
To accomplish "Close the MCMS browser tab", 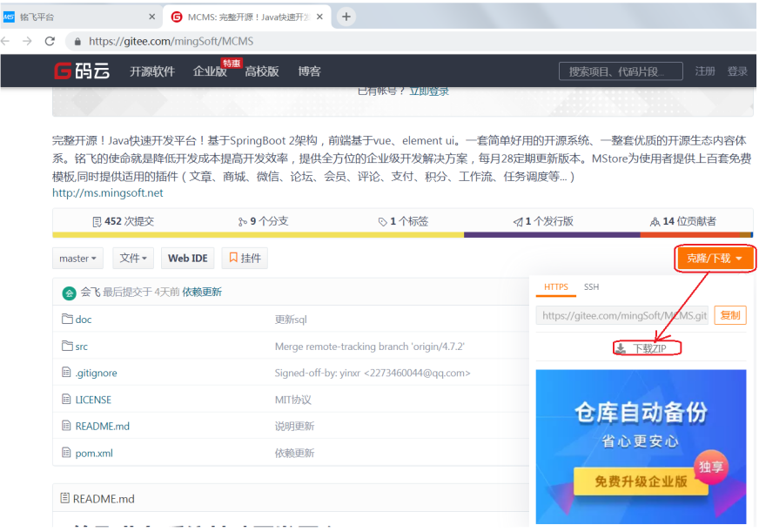I will coord(319,17).
